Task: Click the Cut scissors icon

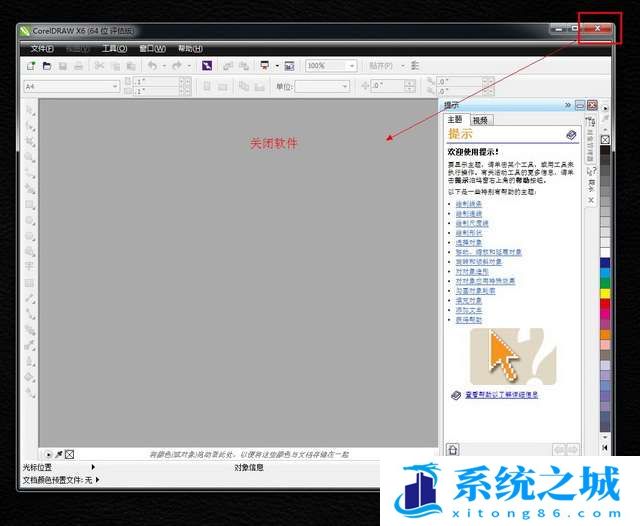Action: 99,66
